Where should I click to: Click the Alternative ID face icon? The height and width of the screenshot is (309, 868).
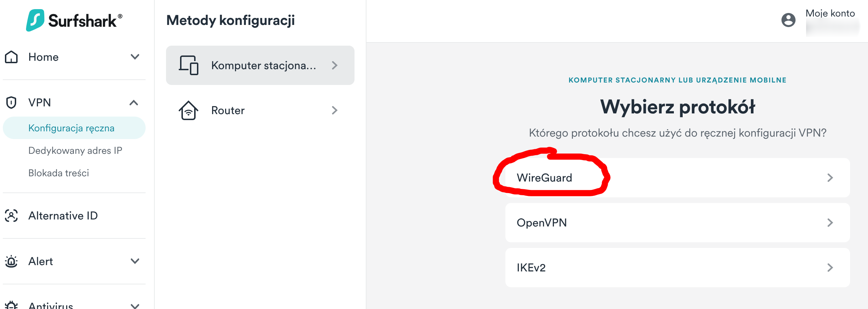coord(11,216)
